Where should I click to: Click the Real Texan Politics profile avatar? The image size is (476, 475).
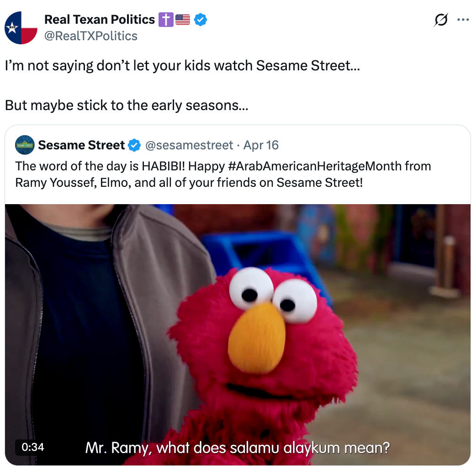click(21, 28)
